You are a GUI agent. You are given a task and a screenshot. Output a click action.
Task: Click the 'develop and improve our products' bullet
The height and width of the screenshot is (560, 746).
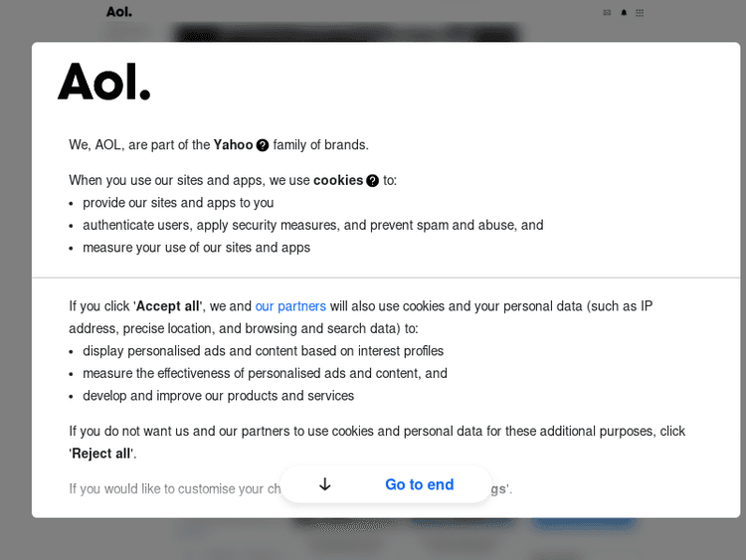(x=218, y=396)
